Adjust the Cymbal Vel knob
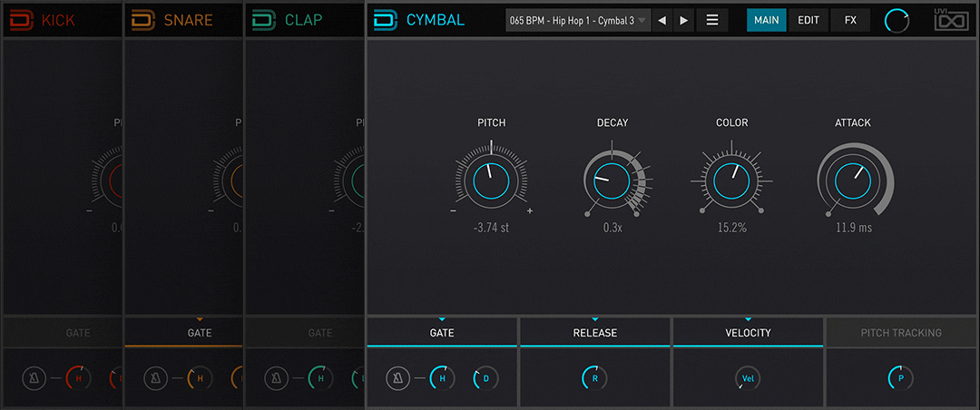The image size is (980, 410). point(748,378)
